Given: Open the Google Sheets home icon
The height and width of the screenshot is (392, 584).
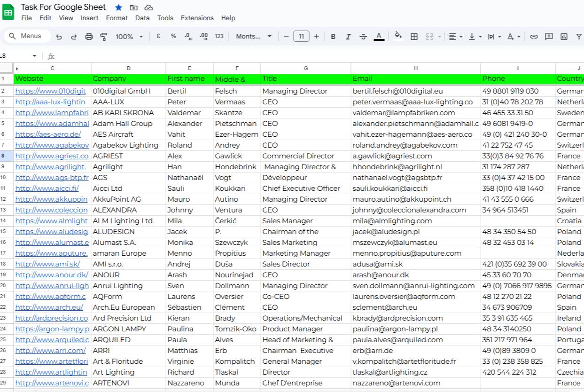Looking at the screenshot, I should tap(8, 12).
